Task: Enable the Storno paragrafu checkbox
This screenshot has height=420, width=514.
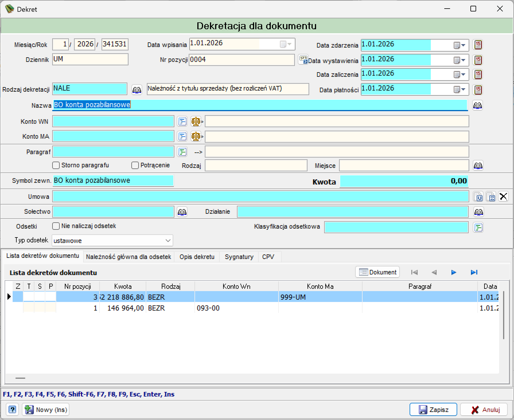Action: coord(56,165)
